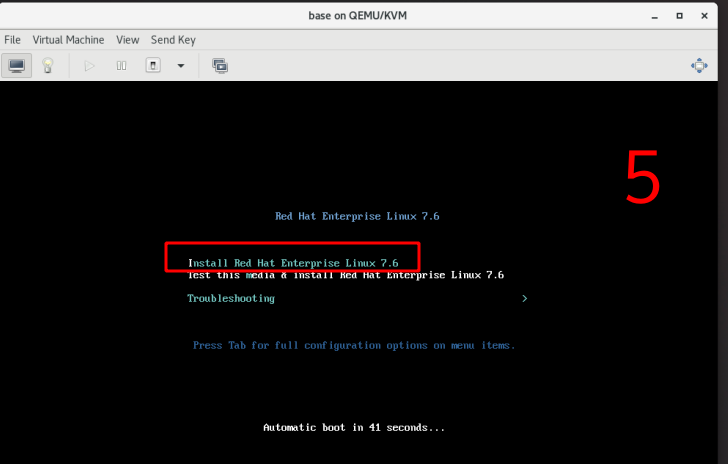The height and width of the screenshot is (464, 728).
Task: Click the Run virtual machine play icon
Action: pyautogui.click(x=90, y=65)
